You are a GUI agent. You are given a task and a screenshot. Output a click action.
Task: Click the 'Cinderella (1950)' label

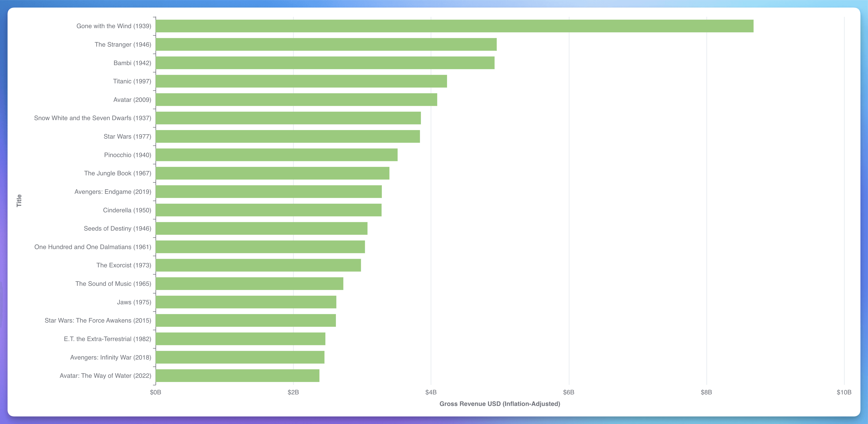127,210
